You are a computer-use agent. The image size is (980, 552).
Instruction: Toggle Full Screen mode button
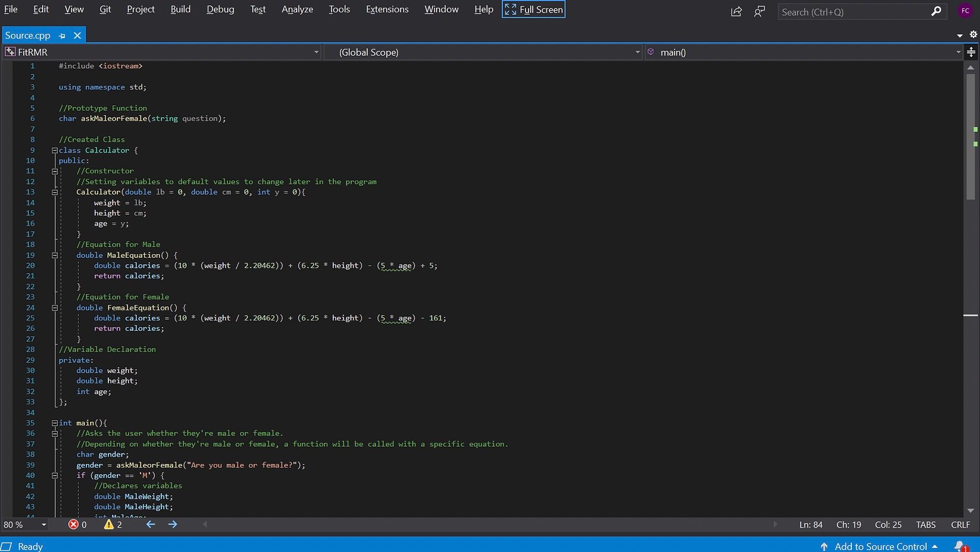click(533, 9)
